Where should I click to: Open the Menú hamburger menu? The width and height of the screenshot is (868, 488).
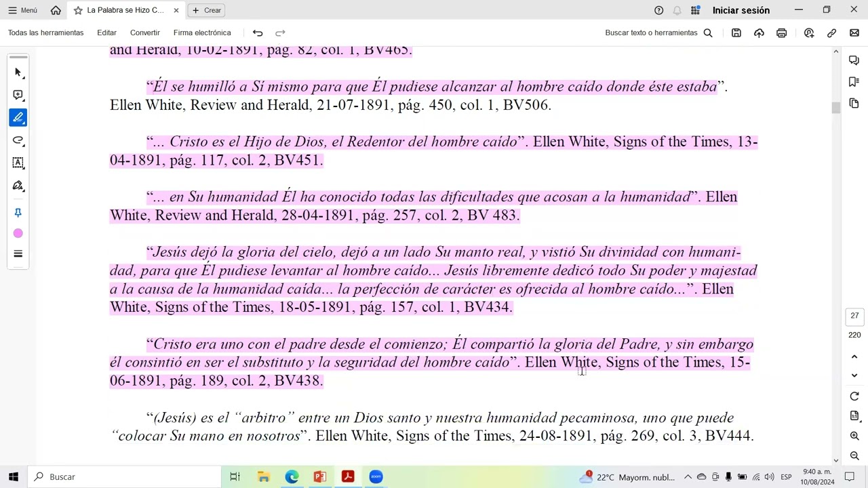click(x=22, y=10)
